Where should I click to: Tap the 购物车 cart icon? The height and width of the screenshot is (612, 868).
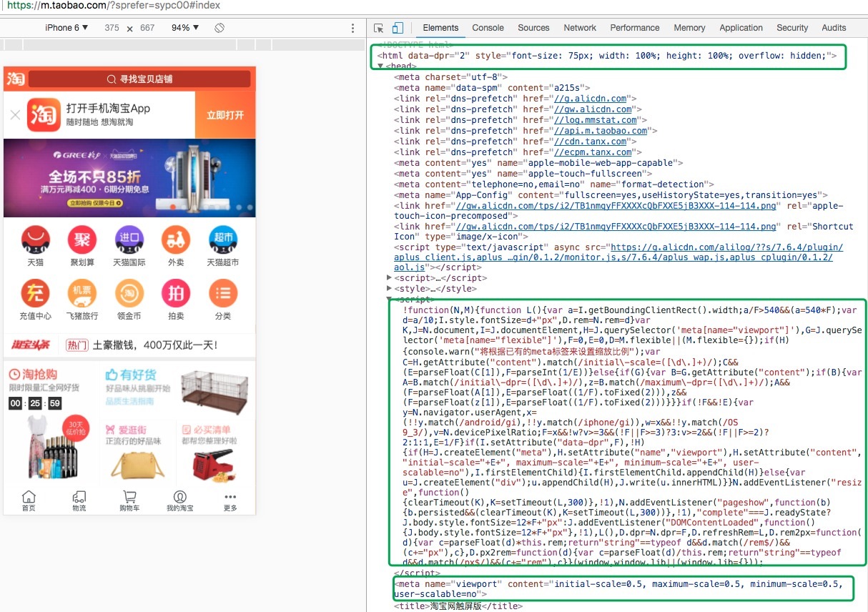129,501
